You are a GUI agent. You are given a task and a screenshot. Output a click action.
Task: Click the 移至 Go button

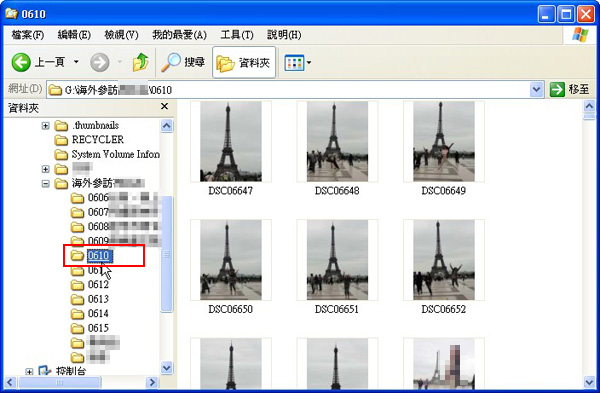coord(569,90)
